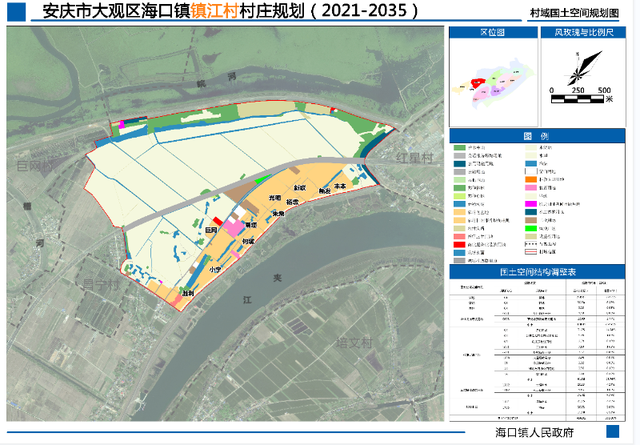The width and height of the screenshot is (640, 445).
Task: Click the dashed boundary line legend symbol
Action: pyautogui.click(x=531, y=244)
